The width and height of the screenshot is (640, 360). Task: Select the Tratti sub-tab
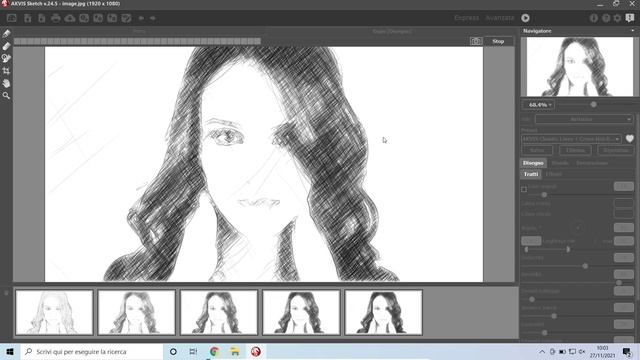(x=531, y=174)
